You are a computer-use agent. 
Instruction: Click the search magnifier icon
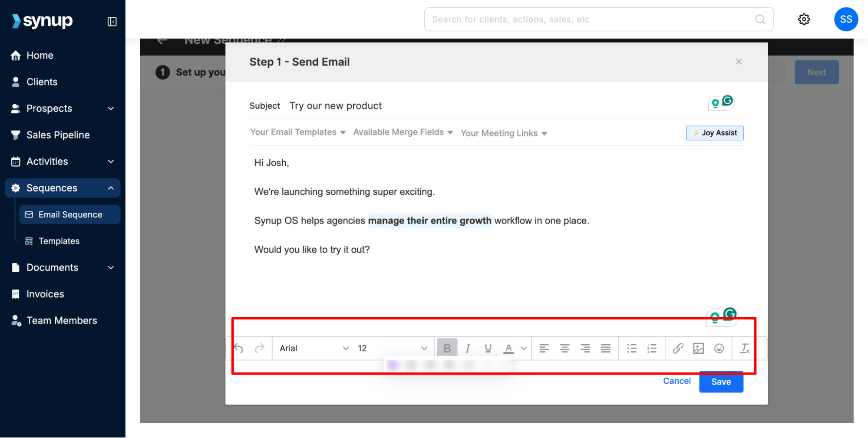tap(760, 19)
